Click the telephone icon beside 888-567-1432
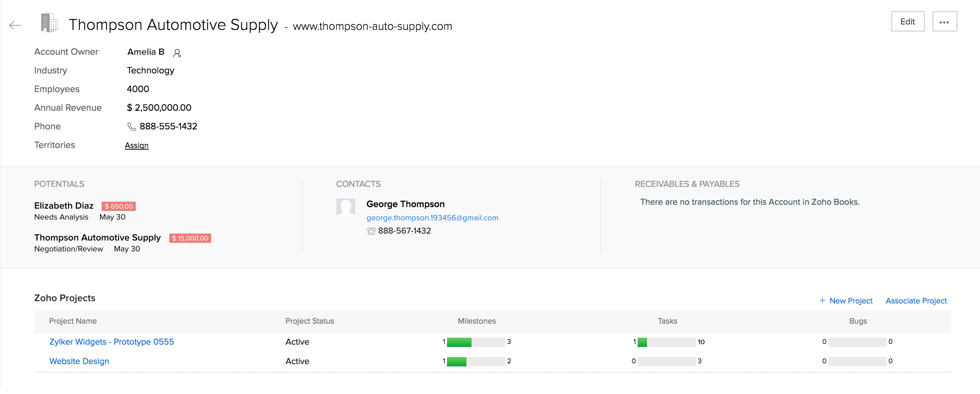This screenshot has width=980, height=394. pos(371,232)
